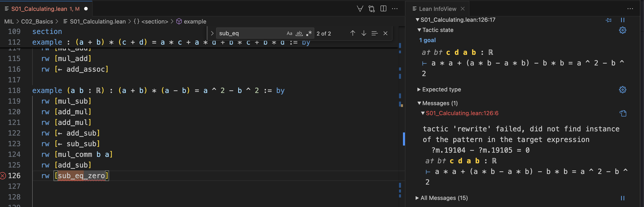This screenshot has height=207, width=644.
Task: Click the "1 goal" label
Action: click(x=427, y=40)
